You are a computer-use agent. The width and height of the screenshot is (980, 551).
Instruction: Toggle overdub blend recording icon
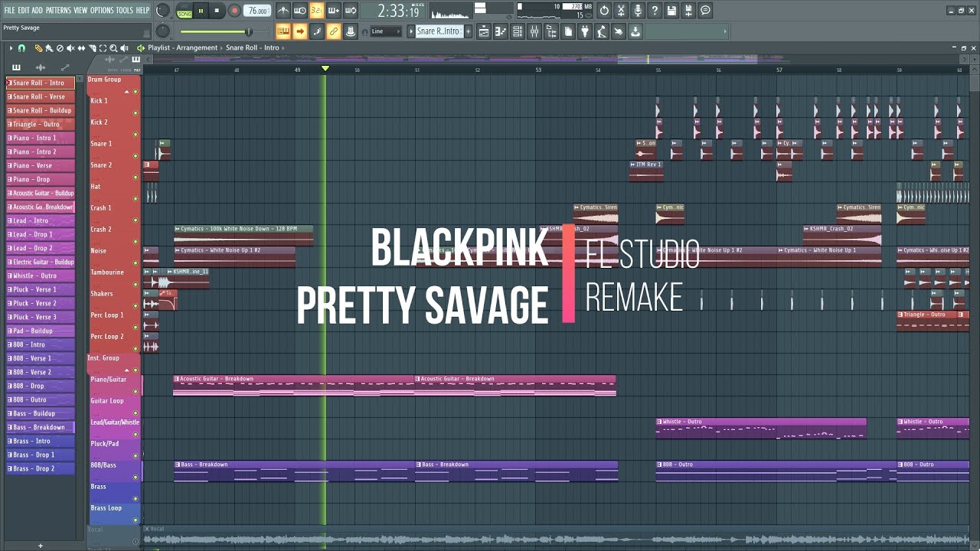click(334, 11)
